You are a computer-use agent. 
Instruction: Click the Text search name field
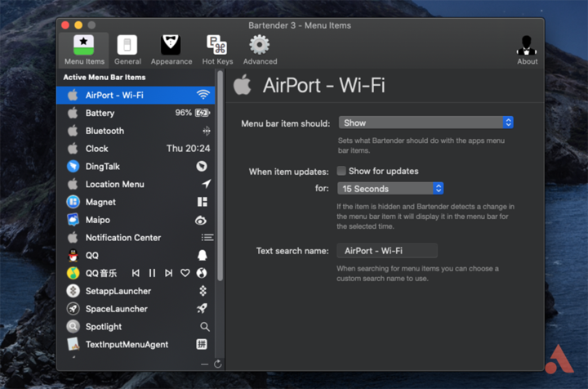[x=386, y=251]
